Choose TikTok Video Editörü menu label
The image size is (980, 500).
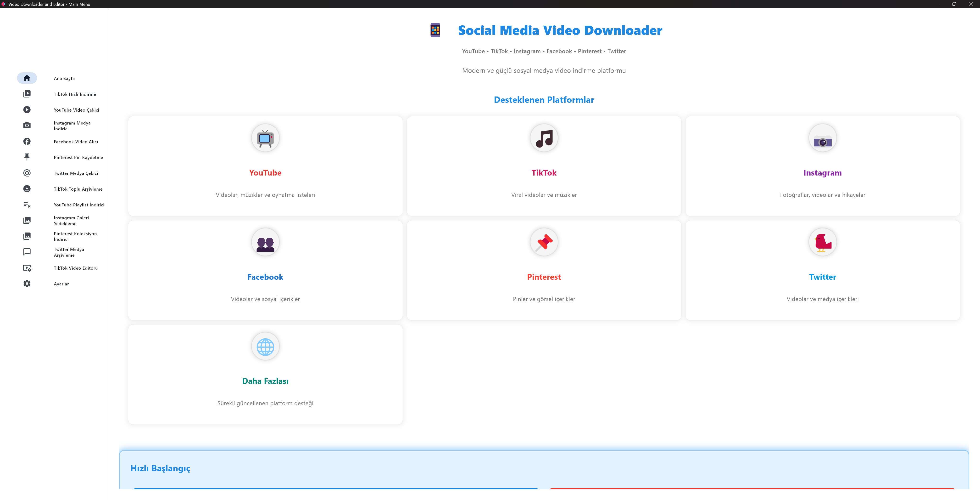click(76, 268)
